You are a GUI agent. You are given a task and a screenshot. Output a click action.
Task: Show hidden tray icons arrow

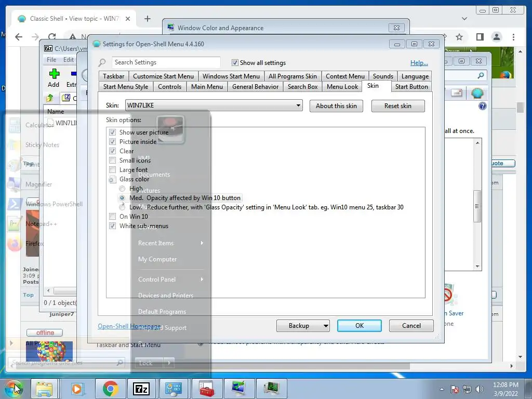[x=442, y=389]
